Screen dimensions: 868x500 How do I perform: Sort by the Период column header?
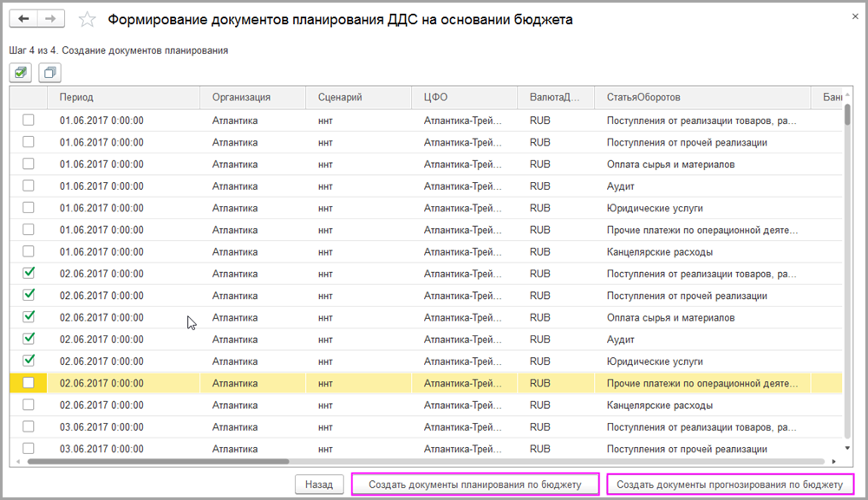76,98
